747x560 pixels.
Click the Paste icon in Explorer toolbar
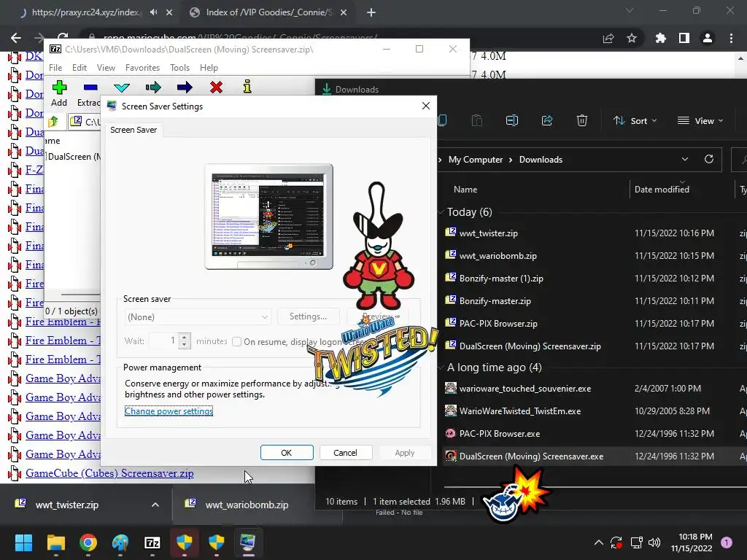pyautogui.click(x=477, y=120)
